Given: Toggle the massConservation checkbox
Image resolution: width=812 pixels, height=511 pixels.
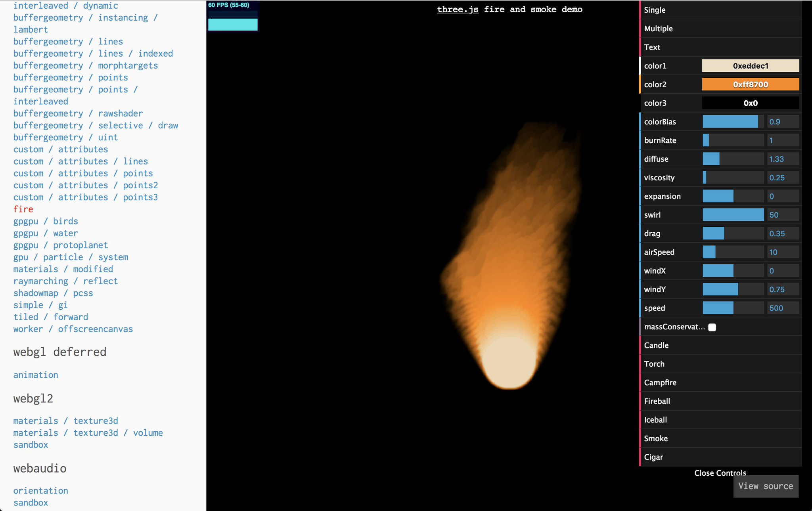Looking at the screenshot, I should (x=712, y=327).
